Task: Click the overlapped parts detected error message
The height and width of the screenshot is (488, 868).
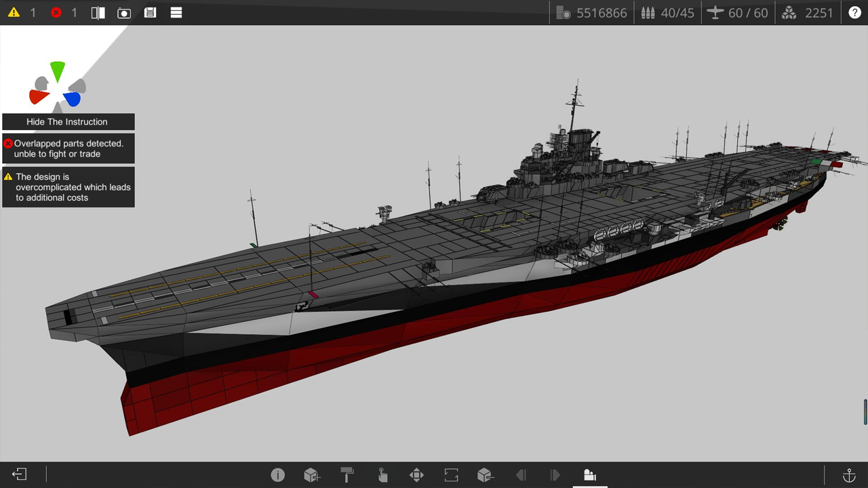Action: click(68, 148)
